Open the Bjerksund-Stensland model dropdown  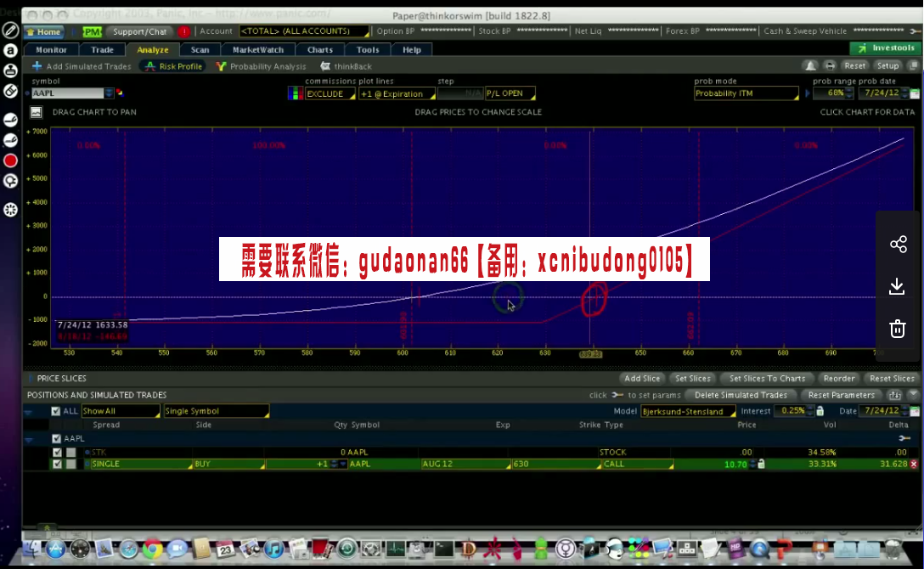[x=688, y=411]
